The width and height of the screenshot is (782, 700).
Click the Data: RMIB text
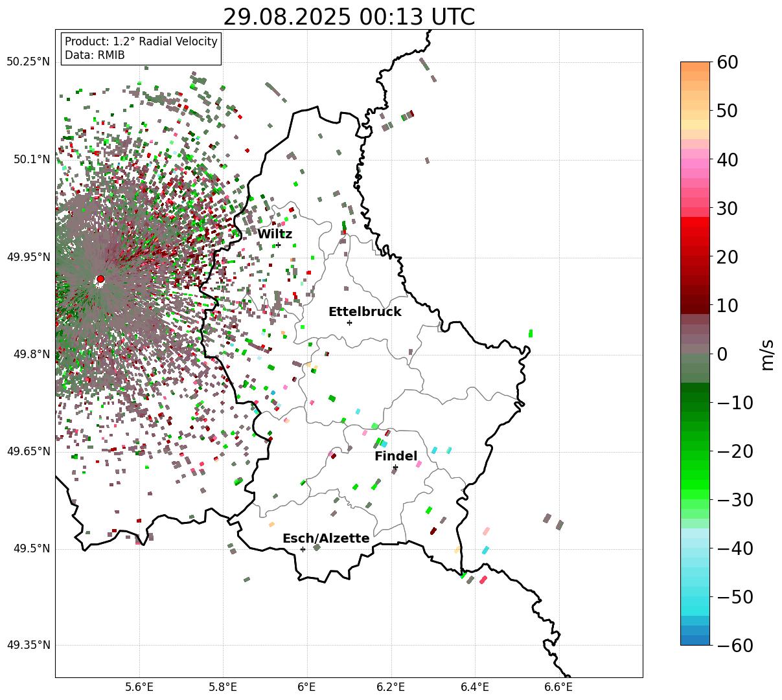point(95,56)
